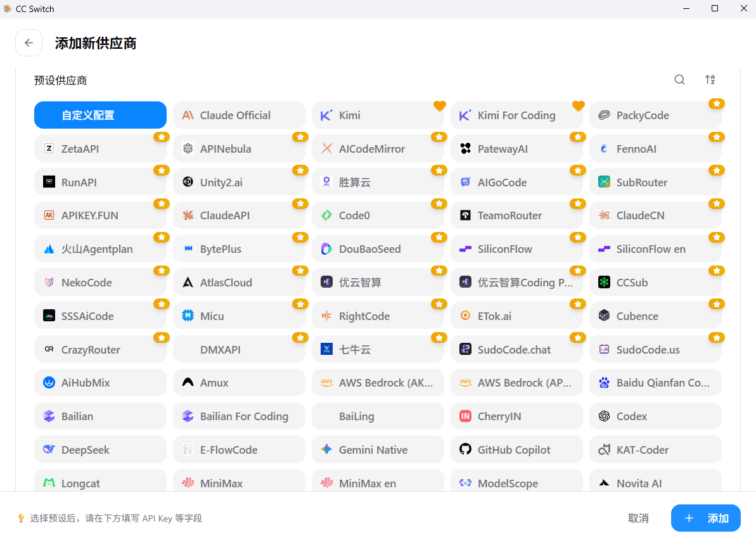This screenshot has width=756, height=538.
Task: Click the APINebula logo icon
Action: click(188, 148)
